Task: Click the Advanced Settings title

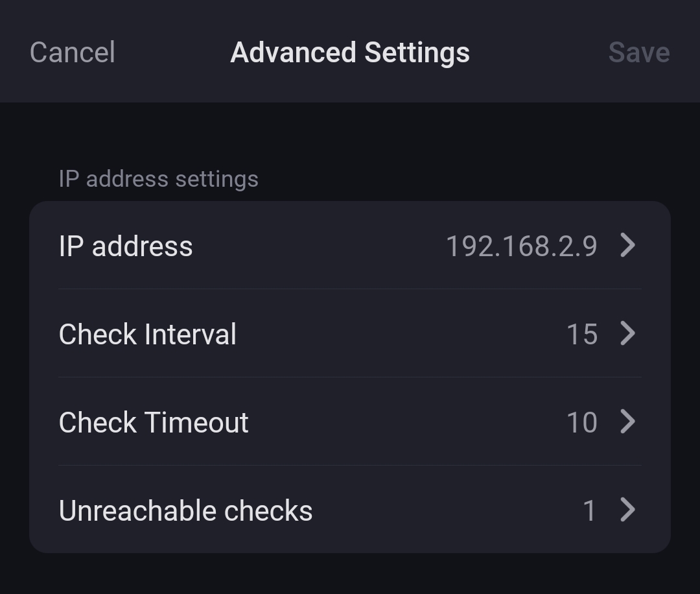Action: tap(350, 53)
